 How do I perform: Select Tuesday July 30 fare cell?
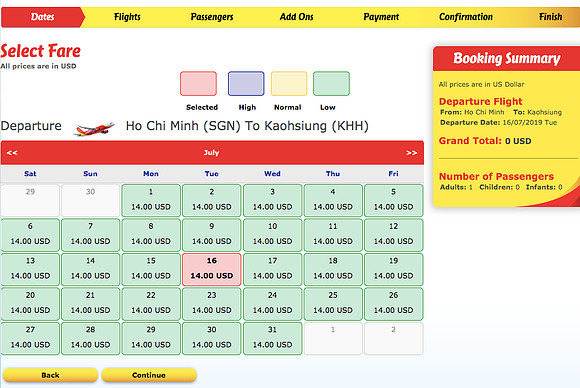[x=212, y=338]
